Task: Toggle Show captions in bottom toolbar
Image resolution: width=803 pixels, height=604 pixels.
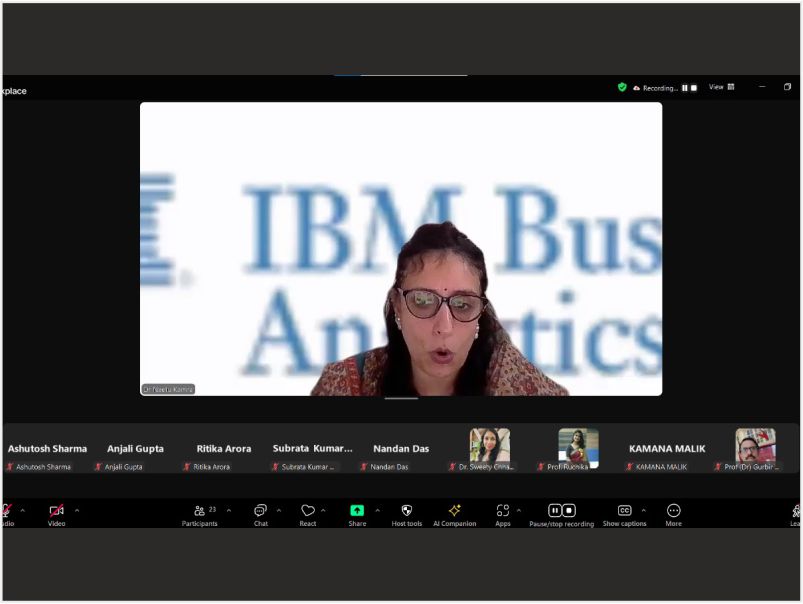Action: pyautogui.click(x=624, y=511)
